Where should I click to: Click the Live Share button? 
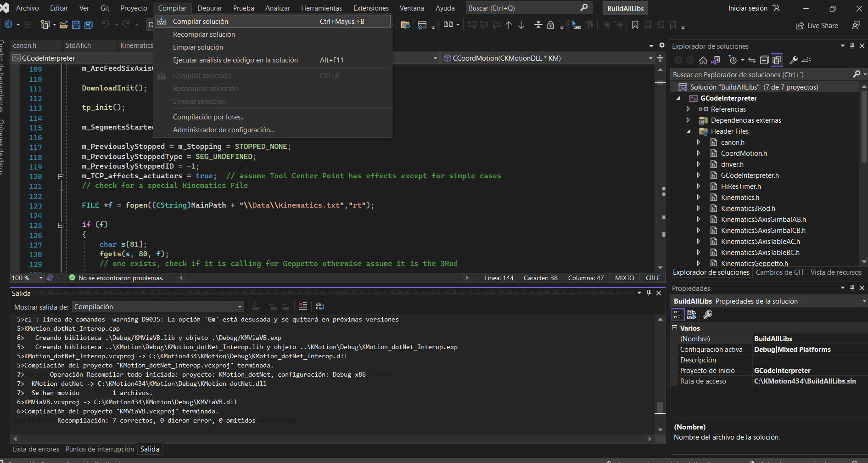coord(817,26)
